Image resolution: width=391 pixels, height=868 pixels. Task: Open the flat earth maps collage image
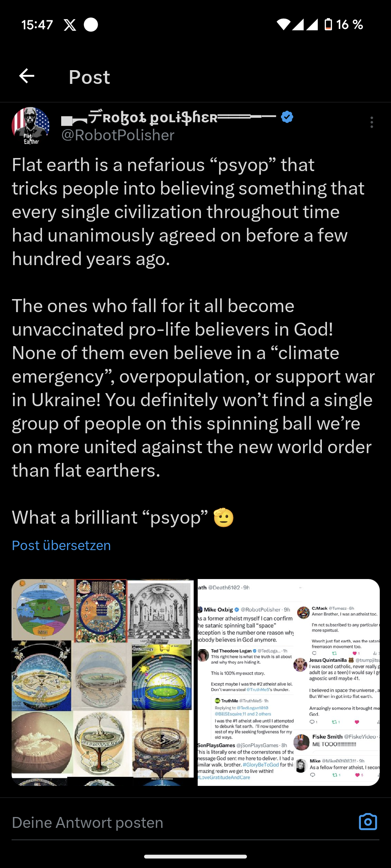click(102, 682)
